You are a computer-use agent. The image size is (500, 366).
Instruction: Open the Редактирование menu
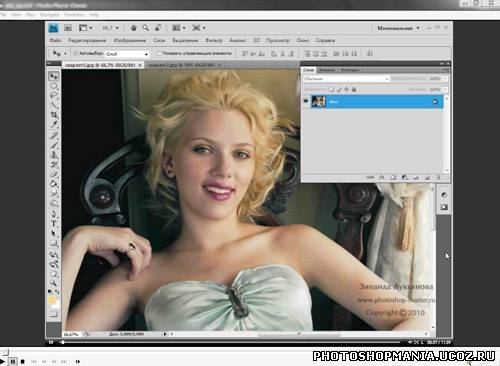tap(87, 40)
